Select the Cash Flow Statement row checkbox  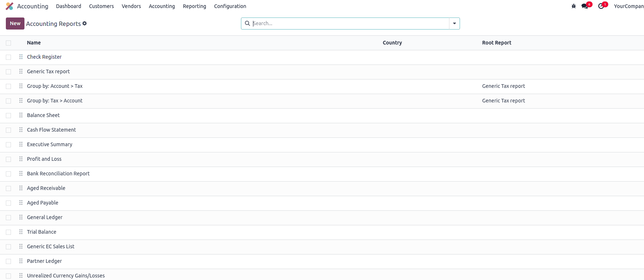(8, 130)
